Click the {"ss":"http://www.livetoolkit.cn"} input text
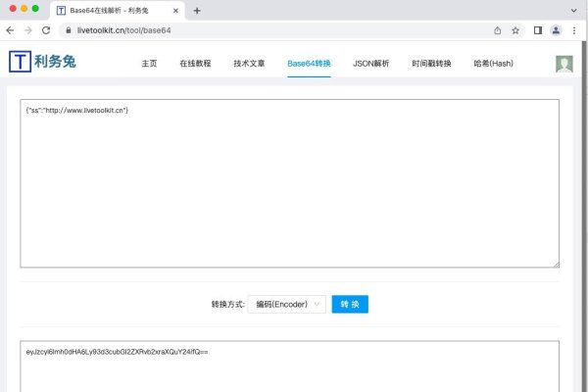This screenshot has height=392, width=588. (x=77, y=111)
